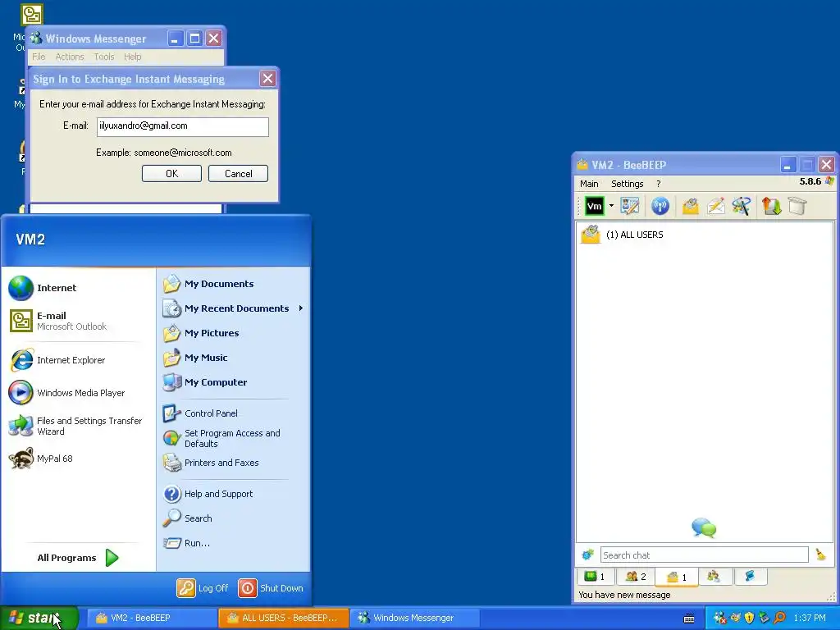840x630 pixels.
Task: Open the yellow envelope chat icon in BeeBEEP toolbar
Action: pyautogui.click(x=691, y=206)
